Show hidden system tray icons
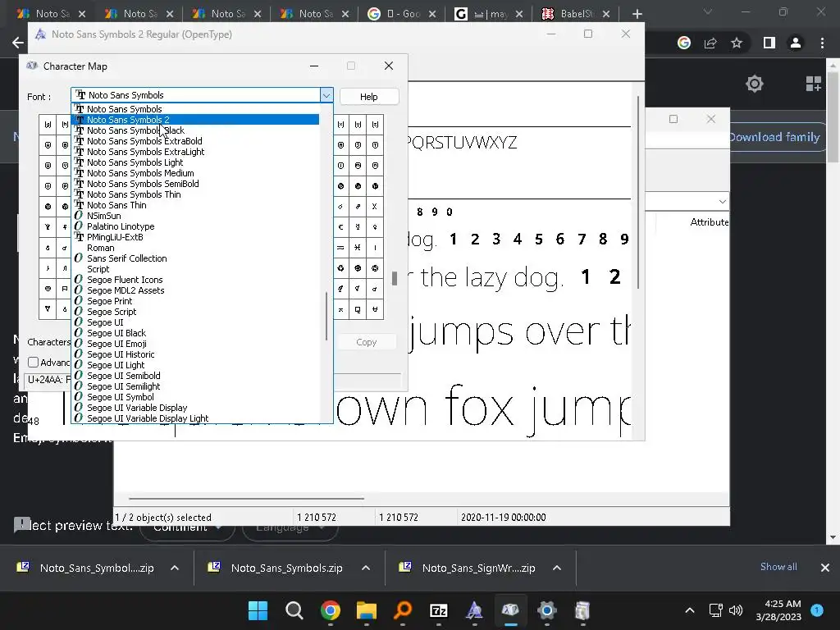 tap(690, 610)
